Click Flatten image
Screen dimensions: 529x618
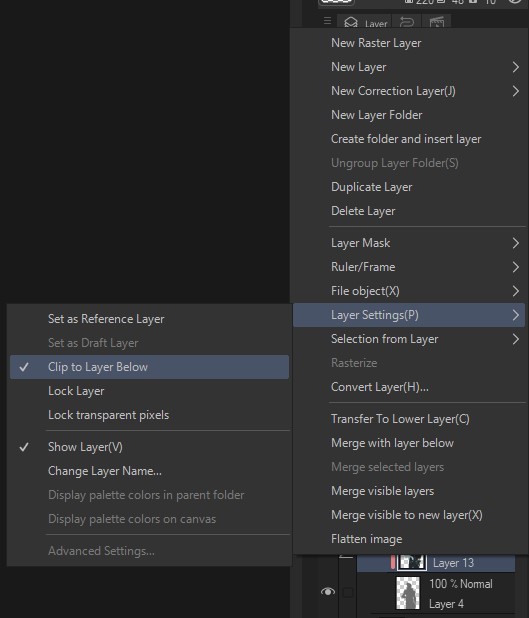pos(409,540)
